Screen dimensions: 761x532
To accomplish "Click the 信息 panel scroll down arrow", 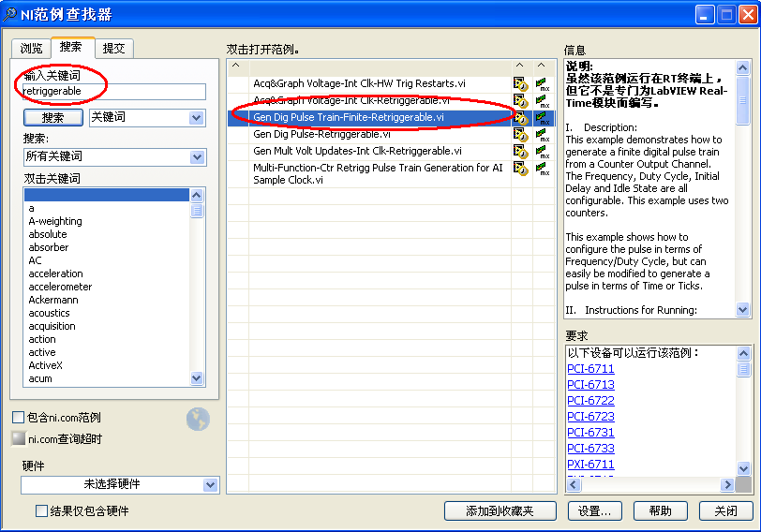I will click(x=742, y=309).
